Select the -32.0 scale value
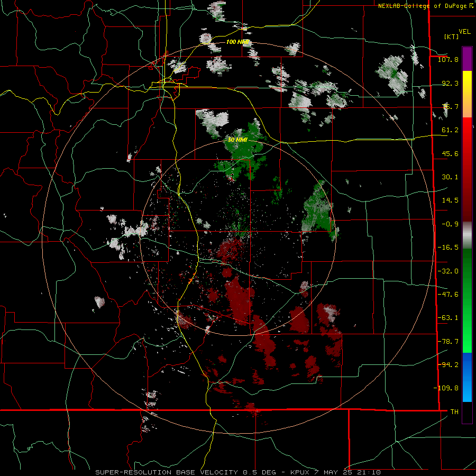The image size is (476, 476). [x=448, y=271]
